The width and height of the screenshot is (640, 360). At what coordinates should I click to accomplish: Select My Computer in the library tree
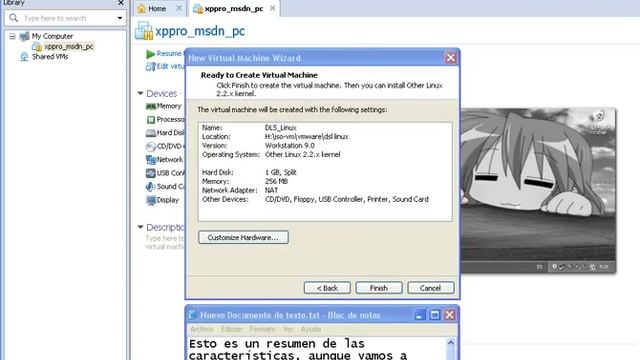click(52, 36)
